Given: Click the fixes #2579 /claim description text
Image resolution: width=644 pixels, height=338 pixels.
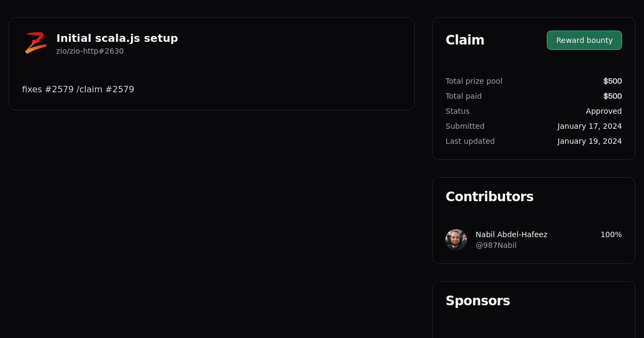Looking at the screenshot, I should click(78, 90).
